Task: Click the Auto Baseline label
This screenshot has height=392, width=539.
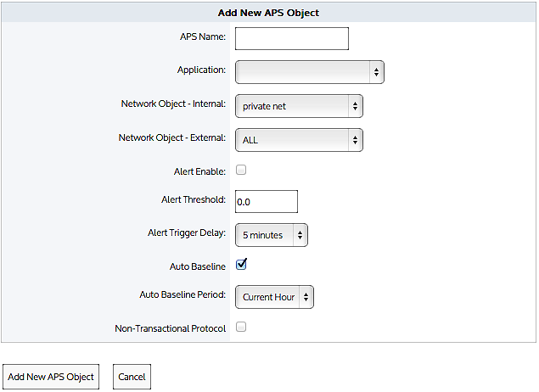Action: click(x=197, y=266)
